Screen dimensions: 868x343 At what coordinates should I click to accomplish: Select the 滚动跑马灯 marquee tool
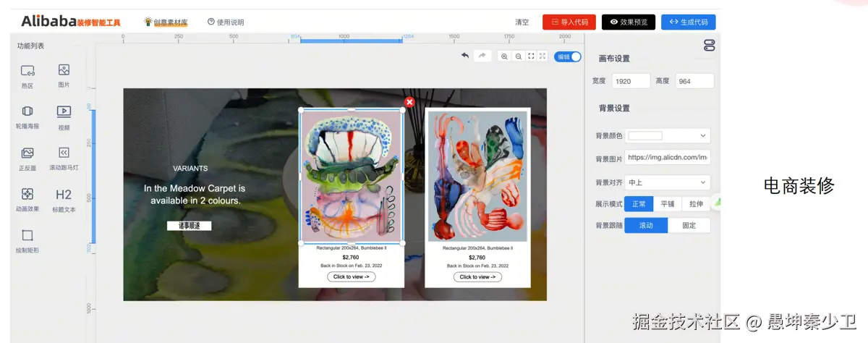tap(64, 158)
